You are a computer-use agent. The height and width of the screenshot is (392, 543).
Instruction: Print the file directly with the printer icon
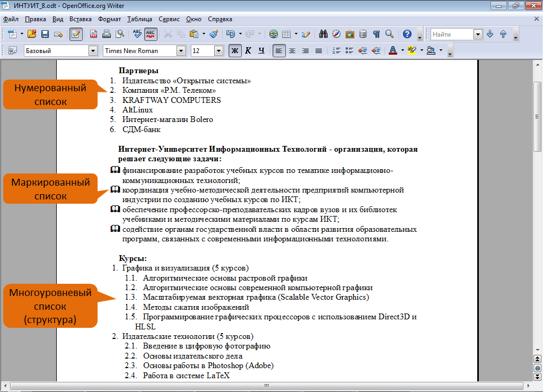(x=107, y=34)
